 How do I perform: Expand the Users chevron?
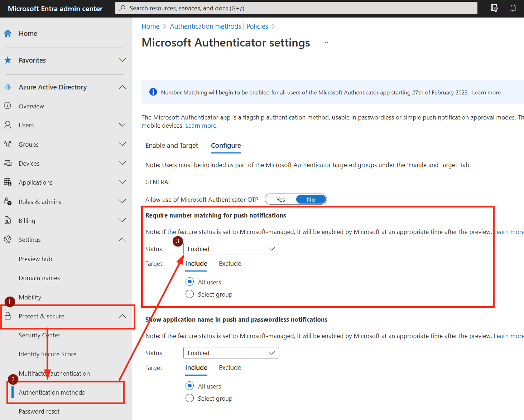[122, 125]
